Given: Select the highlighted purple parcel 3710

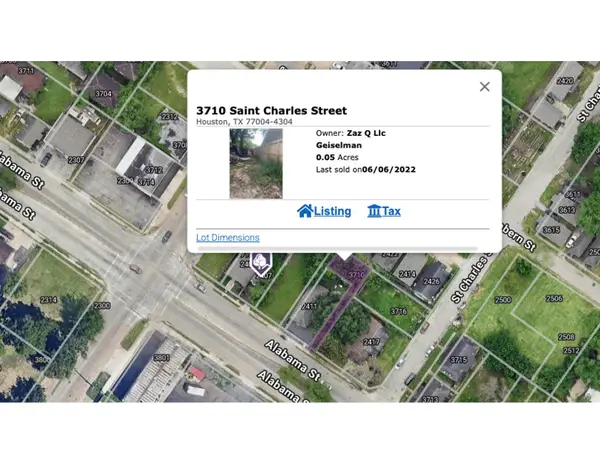Looking at the screenshot, I should coord(340,305).
